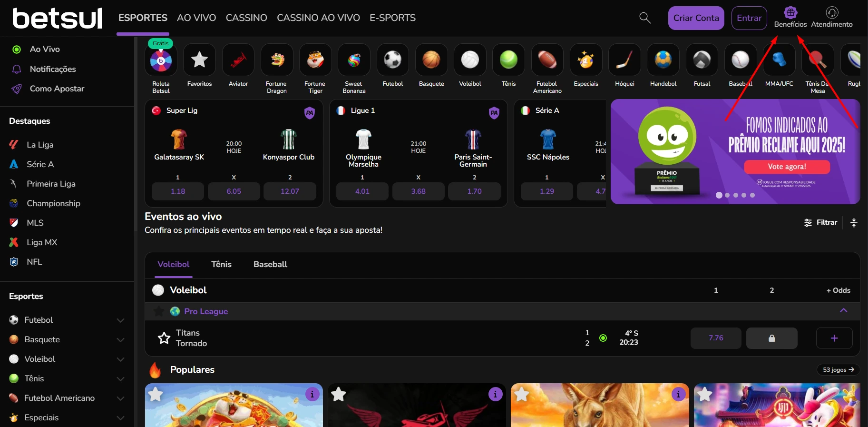Toggle favorite star on Pro League
Viewport: 868px width, 427px height.
[x=159, y=311]
